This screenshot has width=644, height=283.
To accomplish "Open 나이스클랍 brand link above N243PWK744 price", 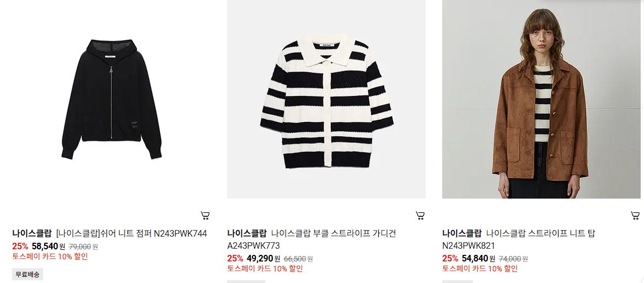I will click(32, 234).
